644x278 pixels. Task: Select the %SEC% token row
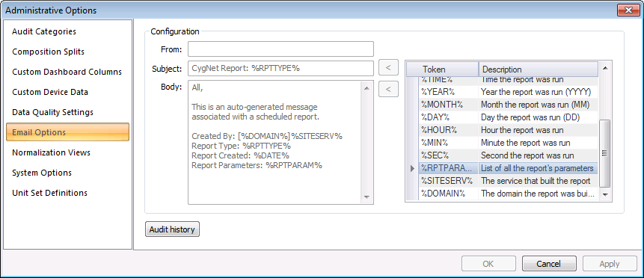509,155
